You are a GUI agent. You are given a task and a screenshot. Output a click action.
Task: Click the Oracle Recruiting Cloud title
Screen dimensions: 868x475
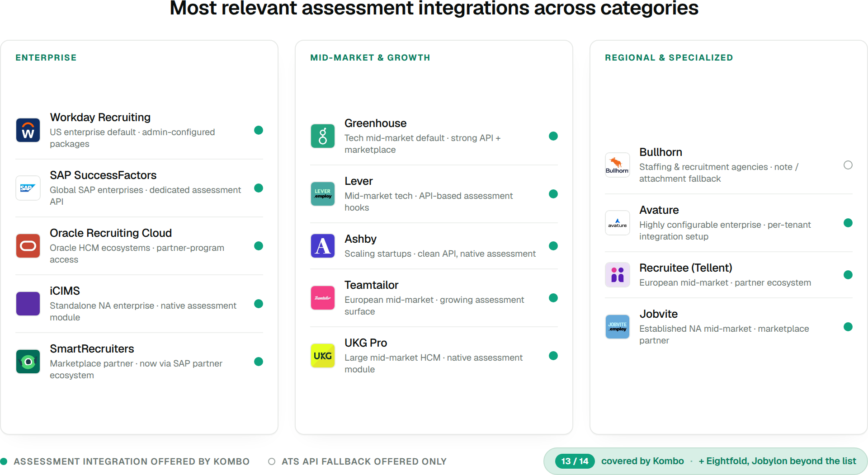tap(111, 233)
